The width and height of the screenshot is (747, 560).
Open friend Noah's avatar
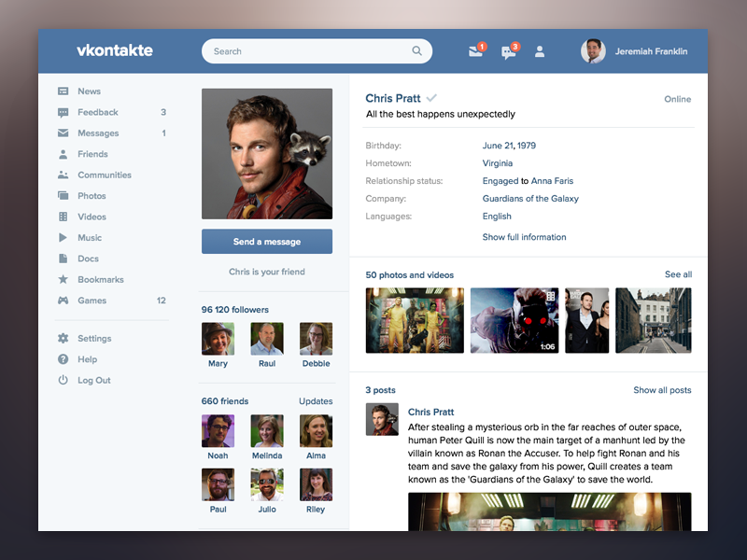pos(218,431)
